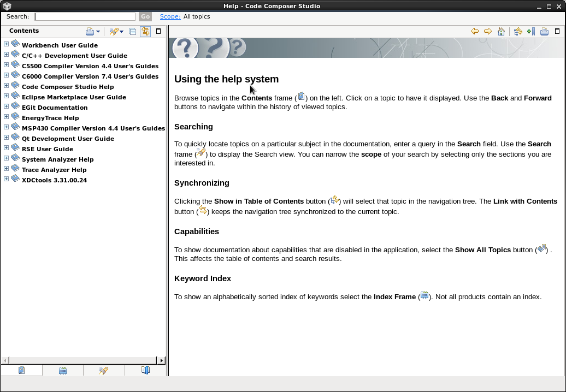Viewport: 566px width, 392px height.
Task: Expand Qt Development User Guide node
Action: pyautogui.click(x=6, y=138)
